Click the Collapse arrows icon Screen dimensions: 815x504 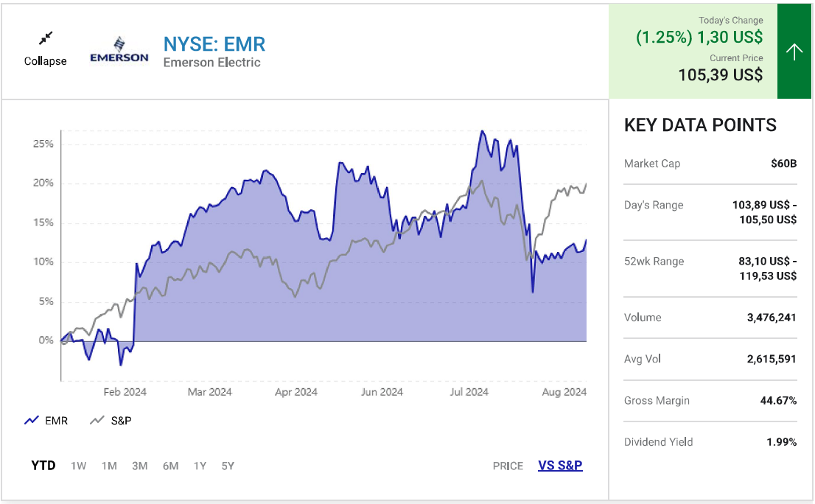46,38
